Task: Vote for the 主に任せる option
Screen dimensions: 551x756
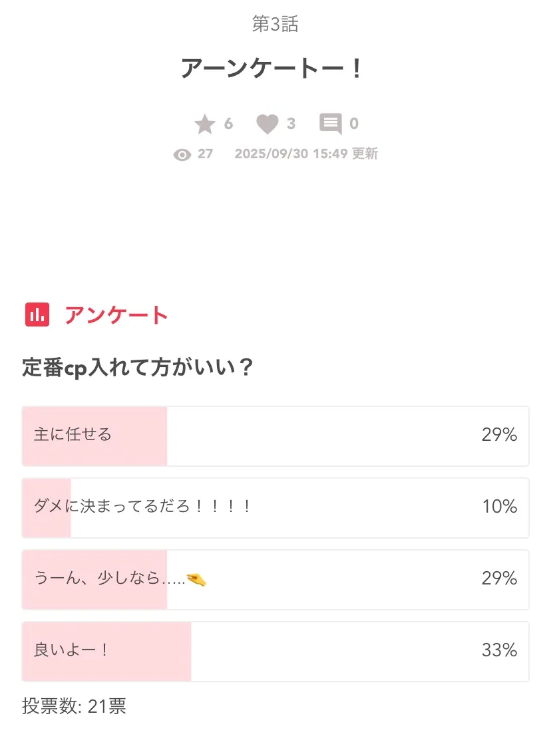Action: pos(275,436)
